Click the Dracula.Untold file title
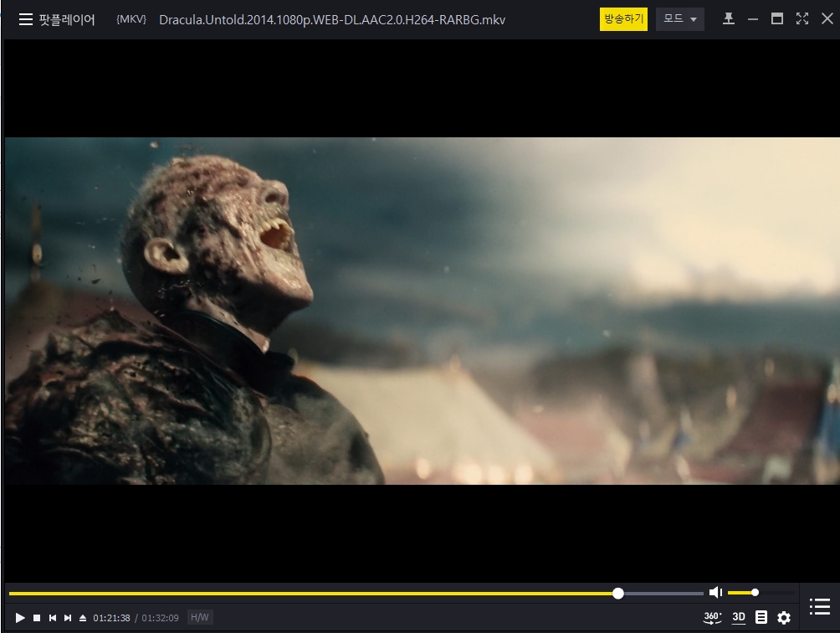Image resolution: width=840 pixels, height=633 pixels. pyautogui.click(x=332, y=20)
